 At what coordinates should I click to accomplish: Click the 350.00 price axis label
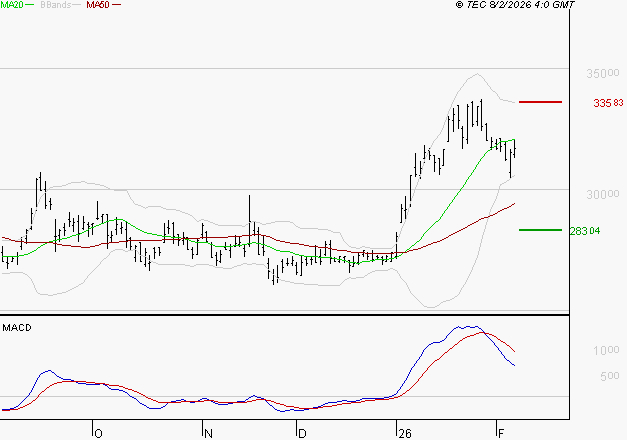603,73
